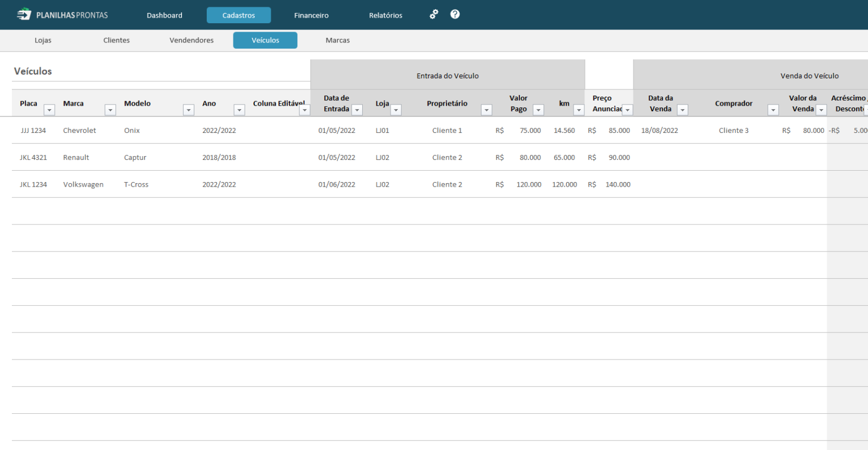Select the Cadastros menu

pos(238,15)
